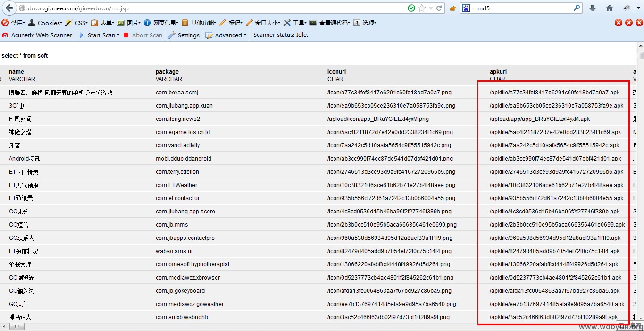
Task: Click in the md5 search field
Action: pyautogui.click(x=524, y=8)
